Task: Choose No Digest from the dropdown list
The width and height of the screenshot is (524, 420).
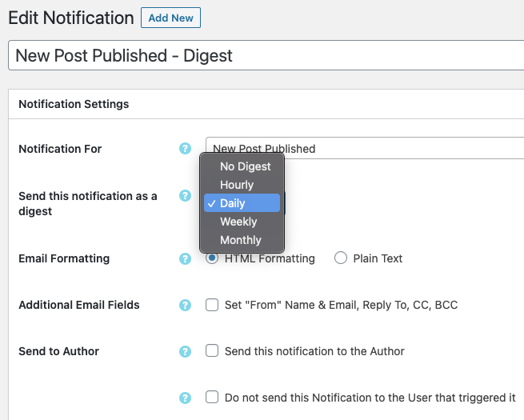Action: [x=242, y=166]
